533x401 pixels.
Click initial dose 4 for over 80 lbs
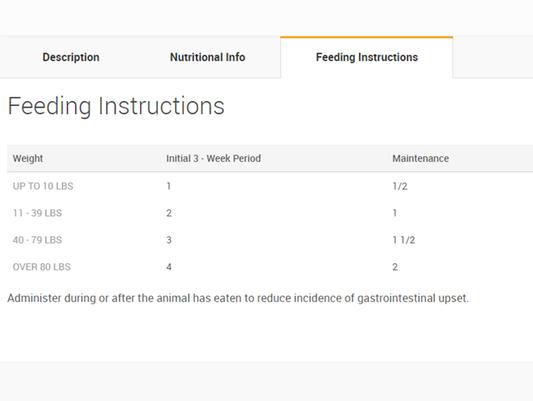(x=169, y=267)
